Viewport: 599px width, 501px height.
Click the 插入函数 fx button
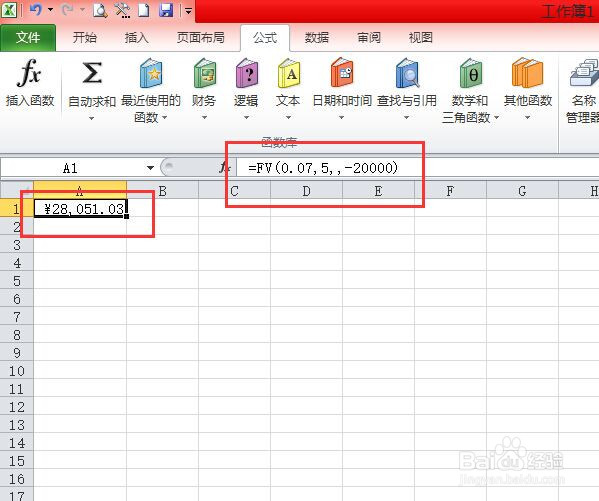(x=30, y=83)
